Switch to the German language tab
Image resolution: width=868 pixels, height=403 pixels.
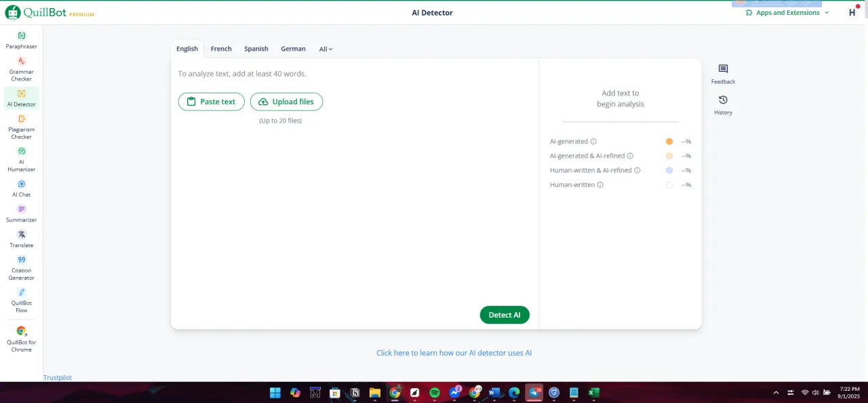[x=293, y=49]
